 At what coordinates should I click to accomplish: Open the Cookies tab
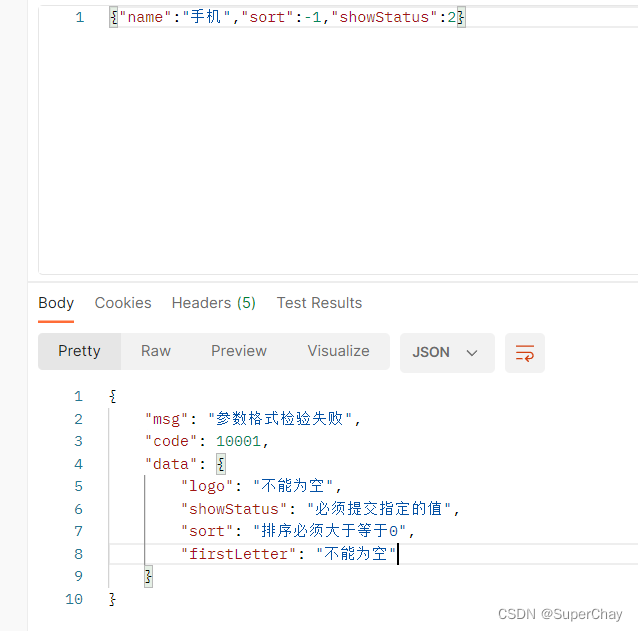point(123,303)
